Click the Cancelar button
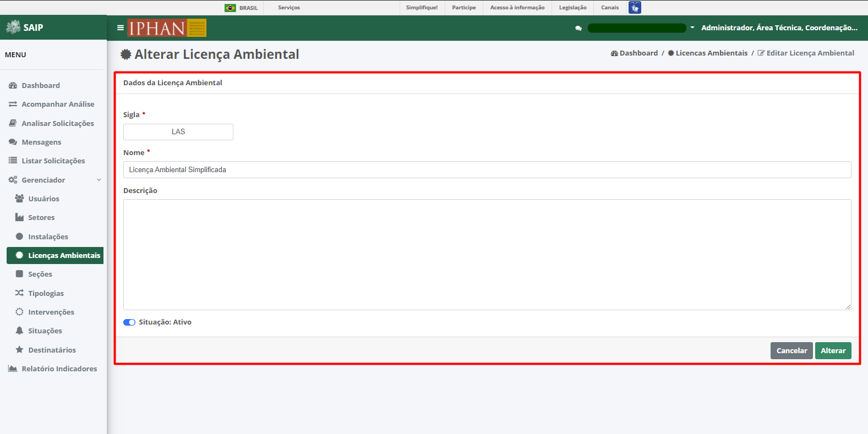The width and height of the screenshot is (868, 434). pyautogui.click(x=791, y=350)
